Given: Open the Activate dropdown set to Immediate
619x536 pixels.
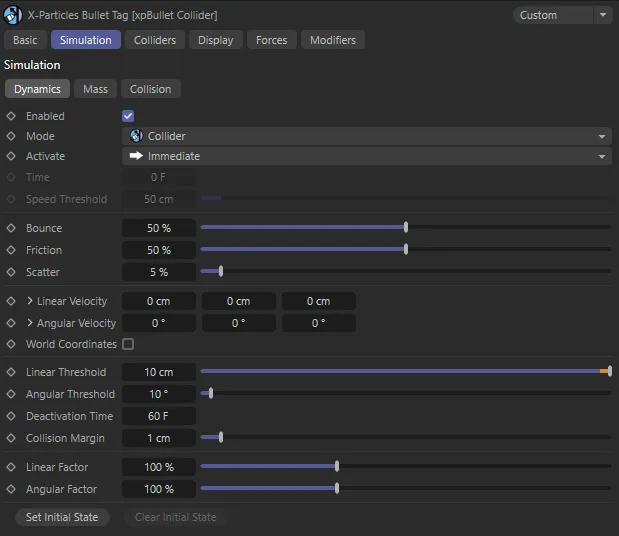Looking at the screenshot, I should [x=366, y=156].
